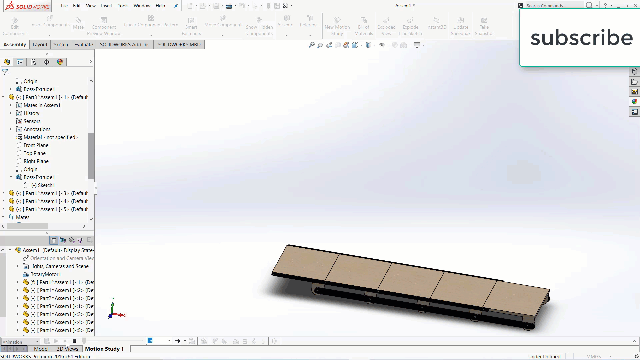Click the SolidWorks logo

pos(27,6)
